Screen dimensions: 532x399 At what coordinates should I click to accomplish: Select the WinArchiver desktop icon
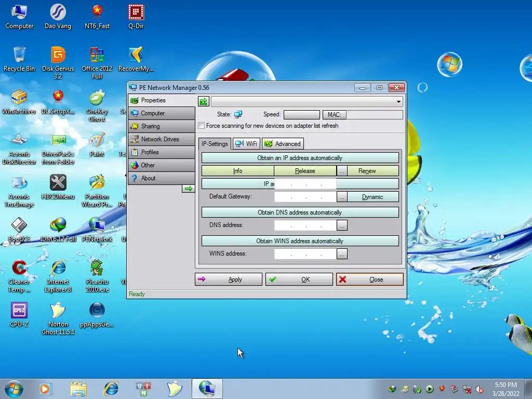19,102
